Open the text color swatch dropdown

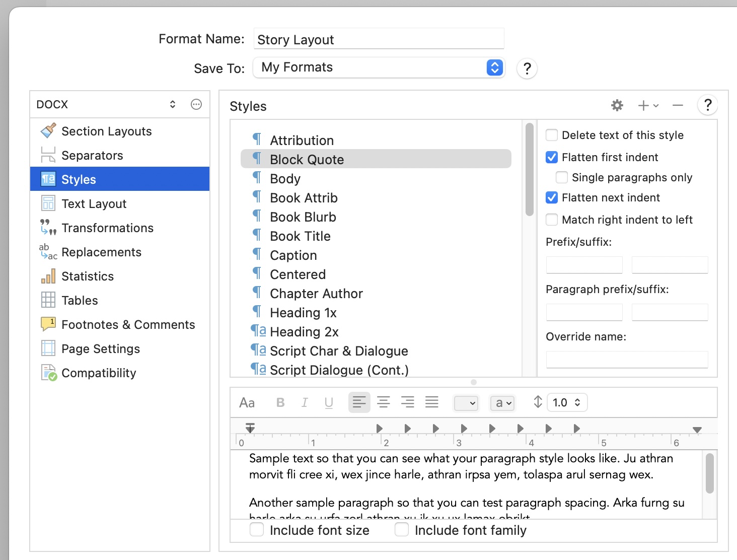pyautogui.click(x=466, y=403)
